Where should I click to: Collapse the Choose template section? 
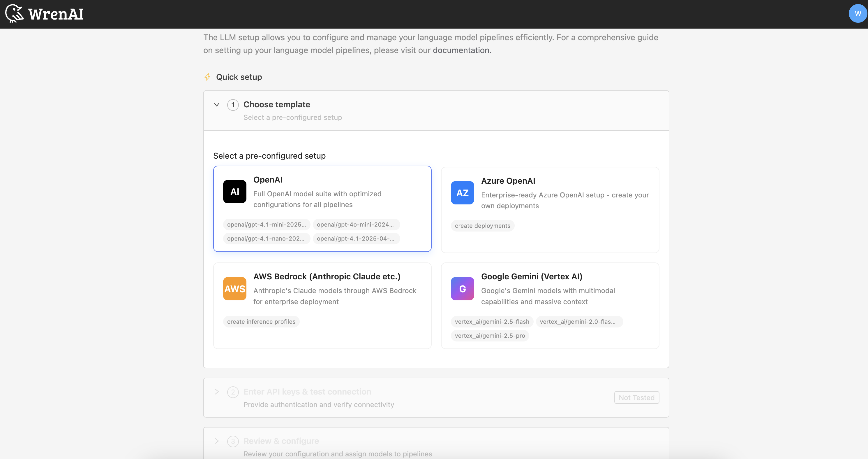[x=217, y=105]
